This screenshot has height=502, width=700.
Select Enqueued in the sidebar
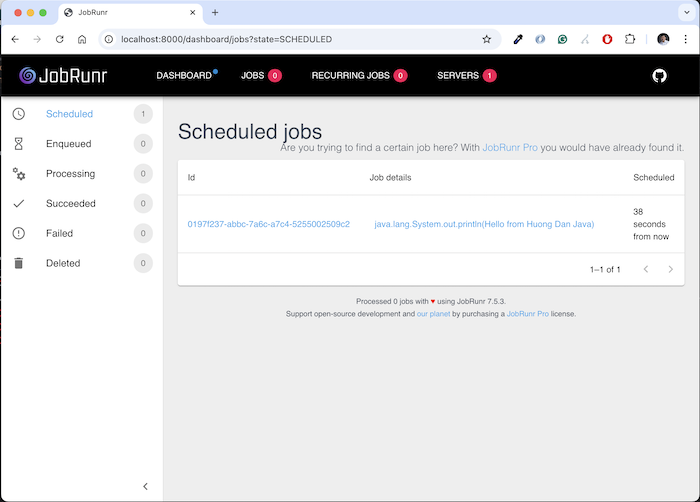(82, 144)
